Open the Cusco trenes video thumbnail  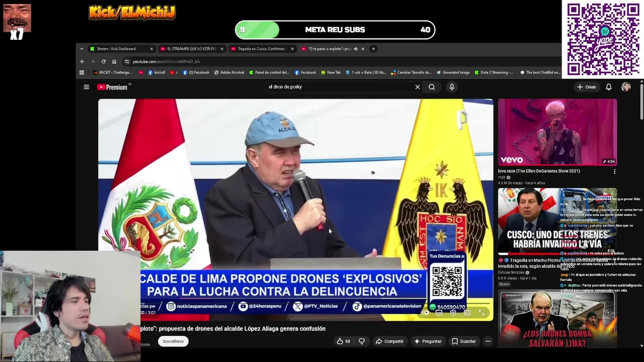pyautogui.click(x=557, y=222)
